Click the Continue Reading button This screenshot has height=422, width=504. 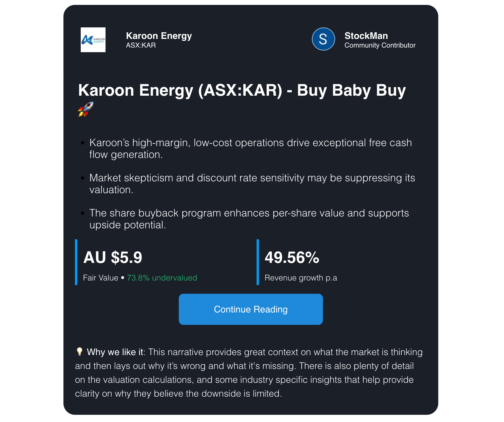(251, 309)
